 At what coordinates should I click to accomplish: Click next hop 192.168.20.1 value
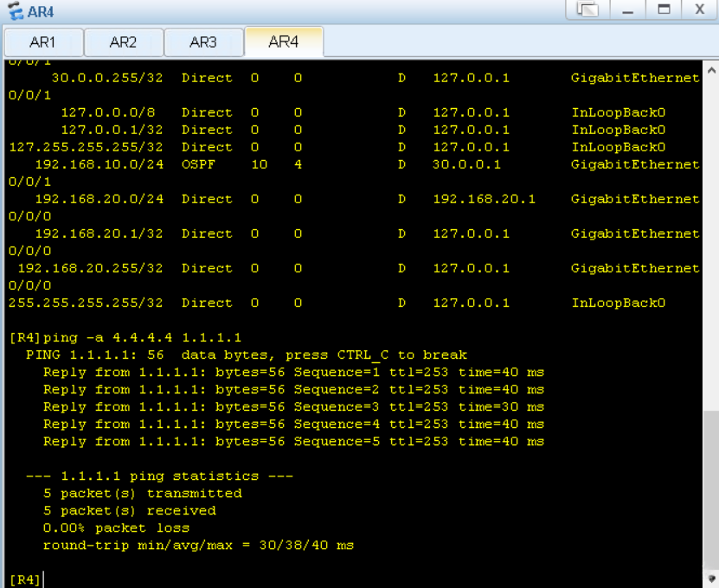click(x=485, y=200)
